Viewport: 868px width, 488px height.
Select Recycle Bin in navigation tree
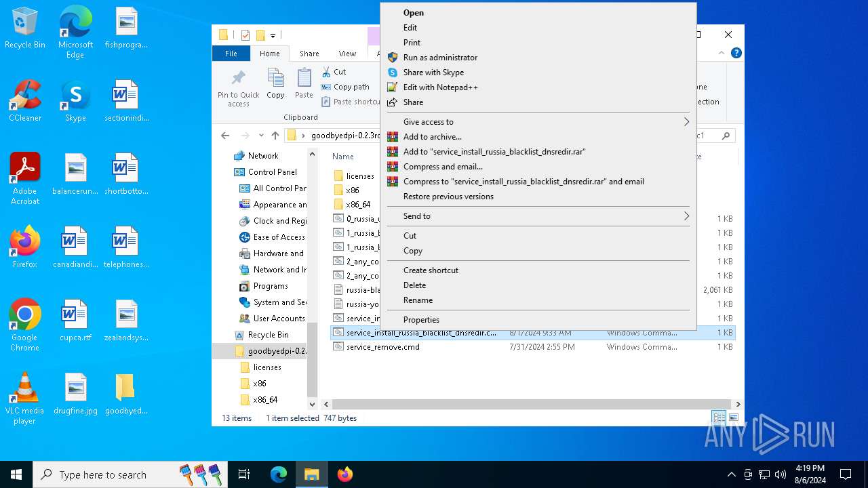pos(268,335)
